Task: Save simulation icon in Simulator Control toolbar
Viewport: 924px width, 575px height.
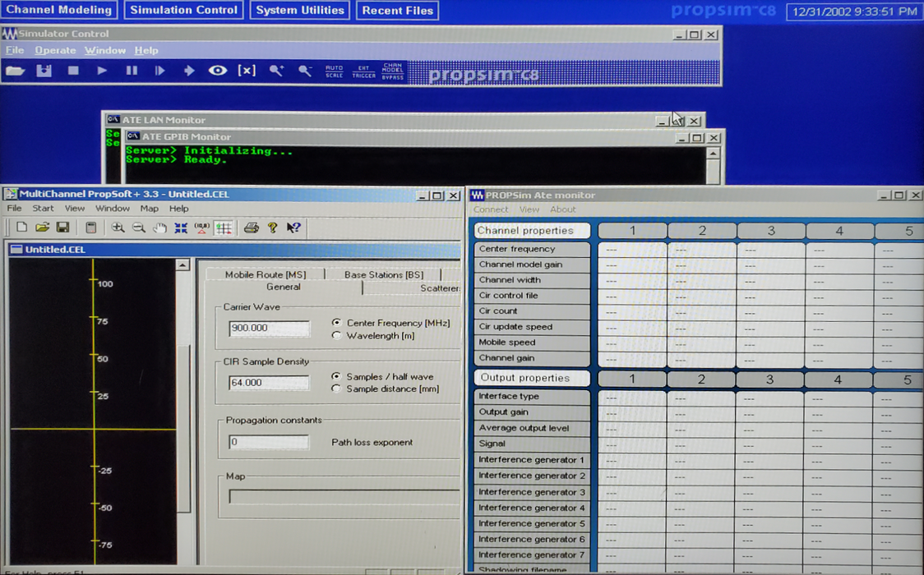Action: pyautogui.click(x=44, y=71)
